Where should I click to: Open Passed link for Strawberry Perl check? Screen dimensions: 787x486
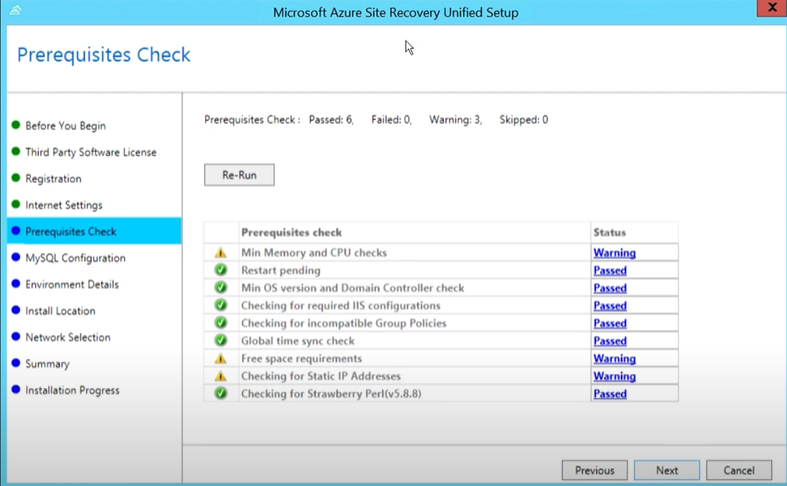pos(610,394)
